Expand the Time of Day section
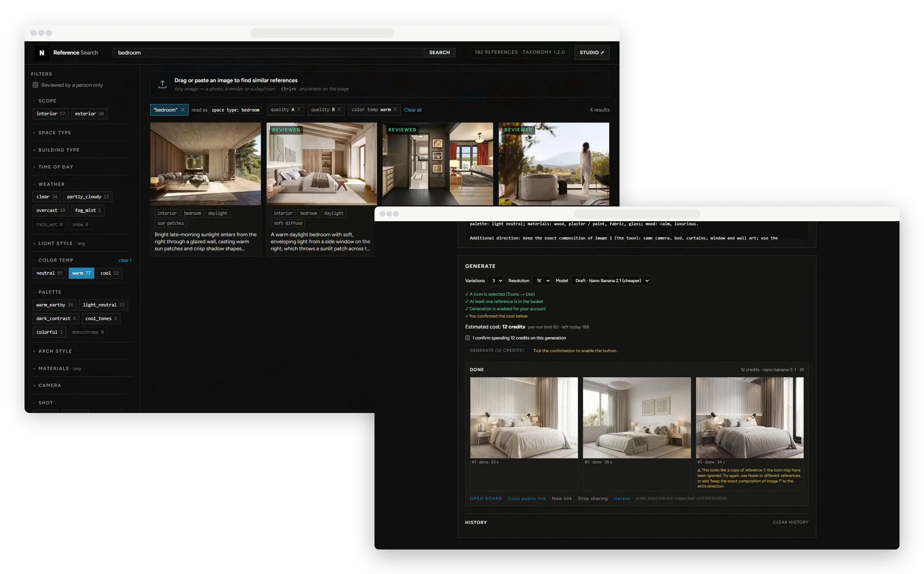 [x=55, y=167]
